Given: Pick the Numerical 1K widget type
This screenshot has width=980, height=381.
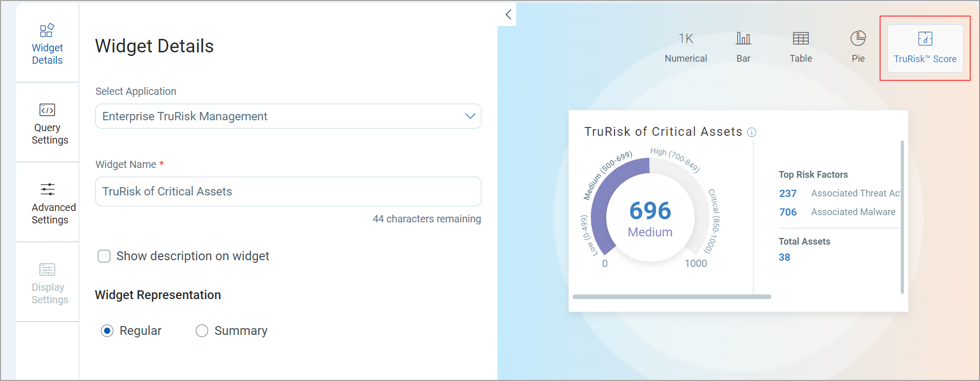Looking at the screenshot, I should click(x=685, y=46).
